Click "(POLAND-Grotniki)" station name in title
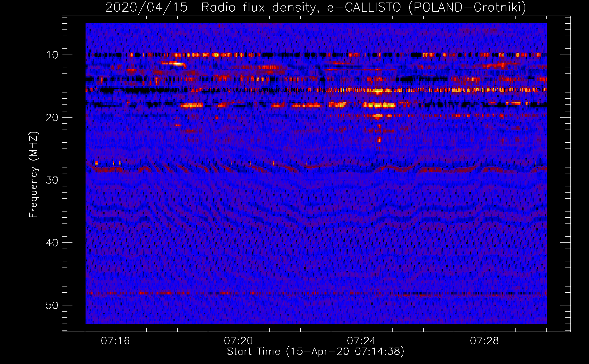This screenshot has width=589, height=364. (x=467, y=7)
